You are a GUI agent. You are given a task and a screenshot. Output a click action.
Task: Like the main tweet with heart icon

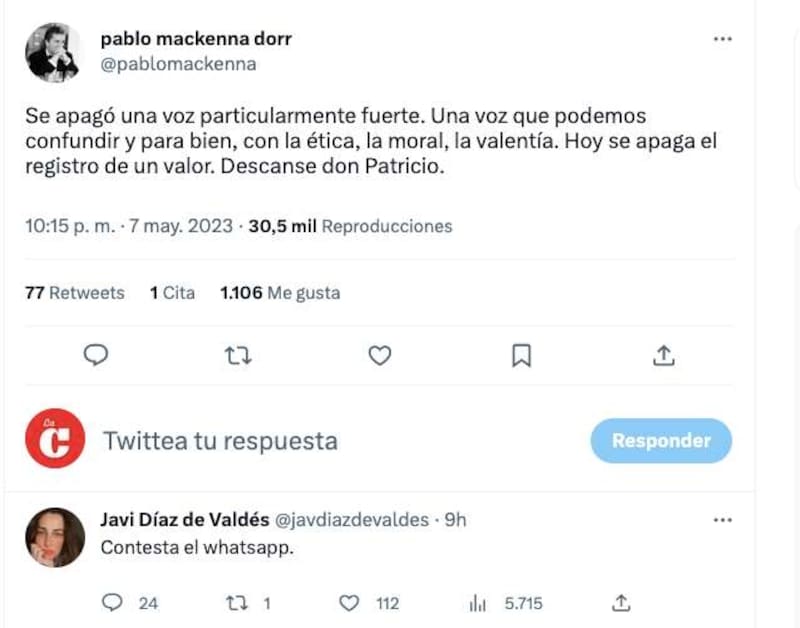pyautogui.click(x=380, y=355)
